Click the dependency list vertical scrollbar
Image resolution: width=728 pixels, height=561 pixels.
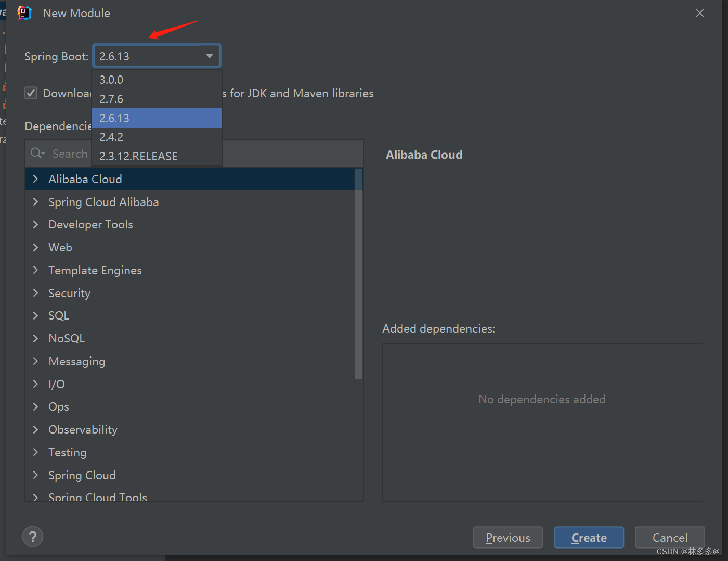(358, 274)
